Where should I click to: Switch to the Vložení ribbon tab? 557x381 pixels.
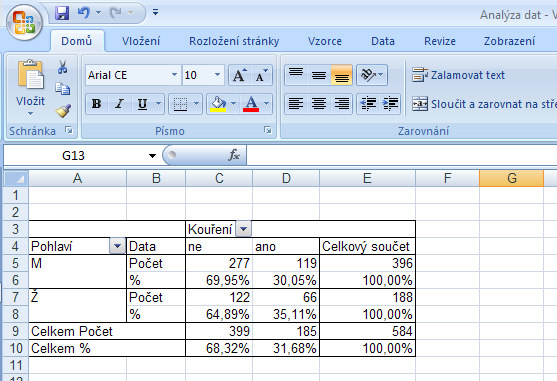coord(141,41)
